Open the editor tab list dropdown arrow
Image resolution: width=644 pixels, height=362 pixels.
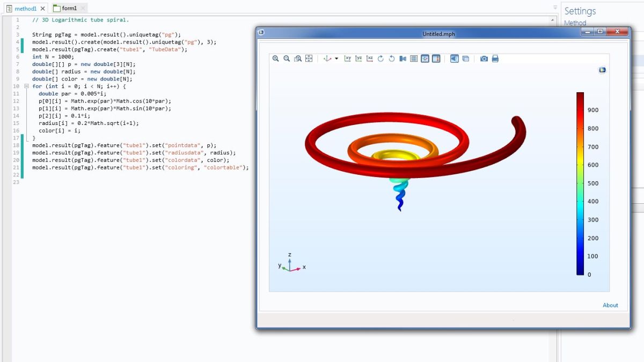(555, 8)
